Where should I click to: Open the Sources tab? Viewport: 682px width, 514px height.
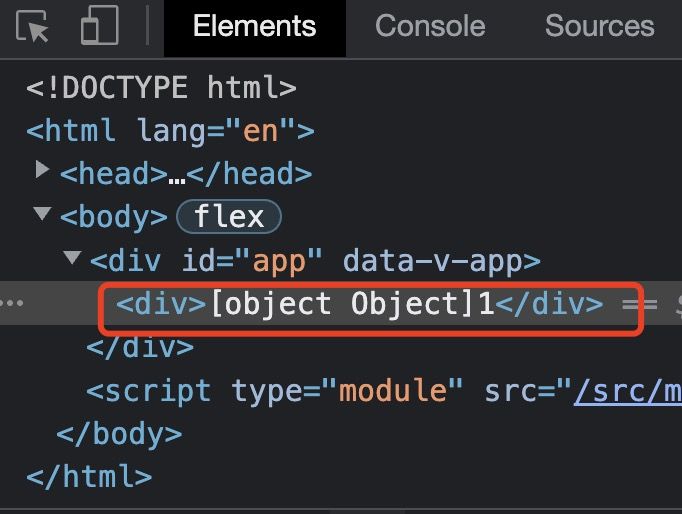point(599,26)
